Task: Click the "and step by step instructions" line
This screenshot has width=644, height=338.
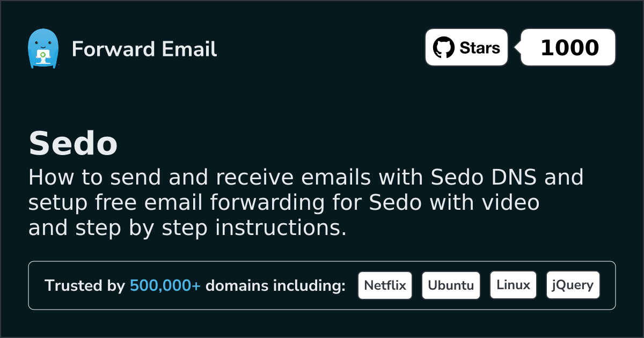Action: (x=187, y=228)
